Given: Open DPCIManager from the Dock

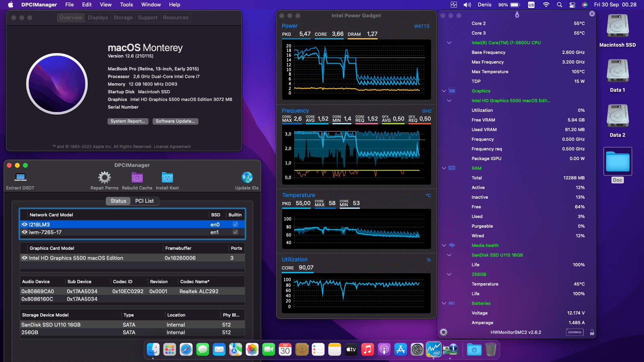Looking at the screenshot, I should 450,349.
